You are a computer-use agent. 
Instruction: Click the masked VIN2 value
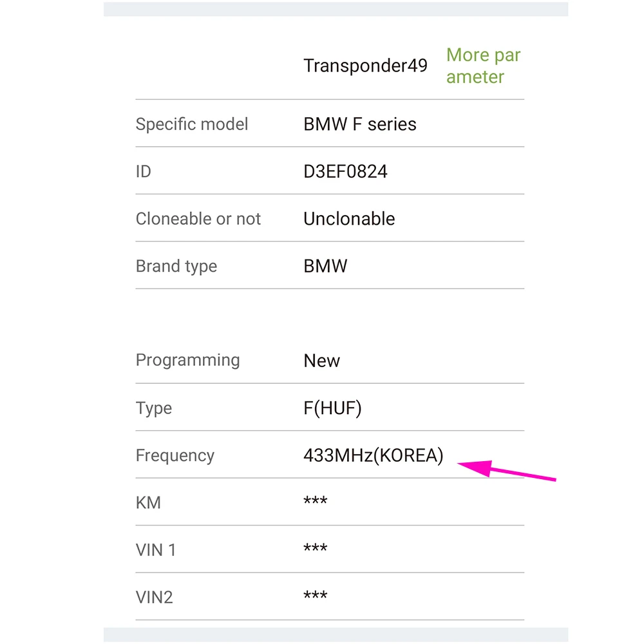click(315, 596)
